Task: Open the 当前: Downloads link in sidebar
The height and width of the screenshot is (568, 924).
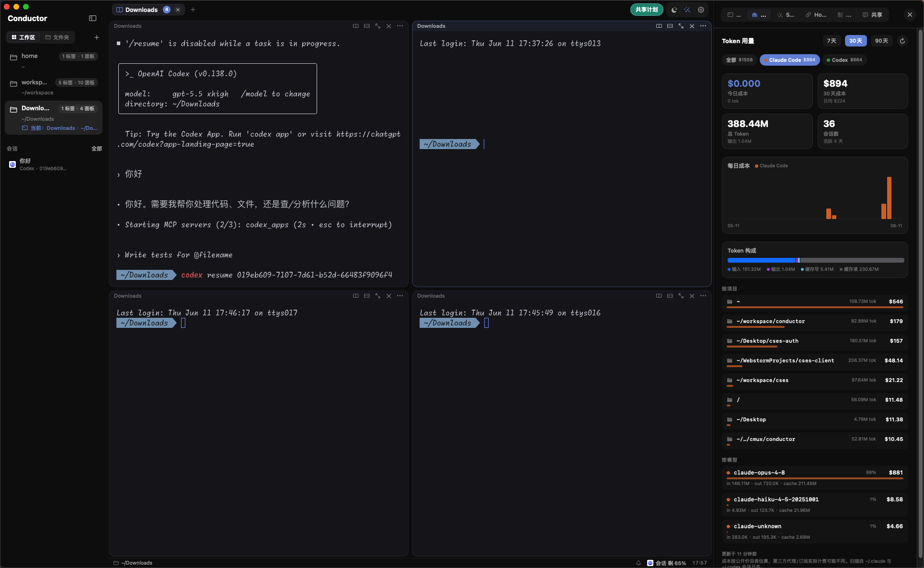Action: (59, 128)
